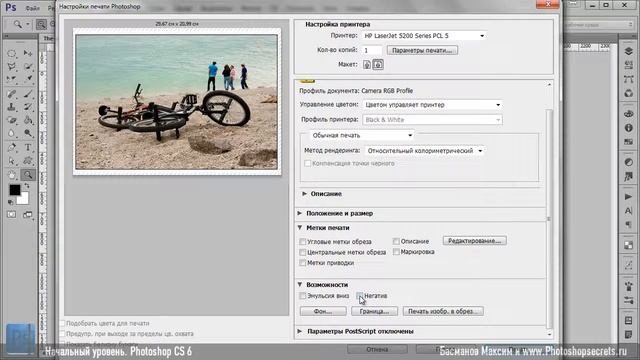640x360 pixels.
Task: Select the Quick Selection tool
Action: (28, 67)
